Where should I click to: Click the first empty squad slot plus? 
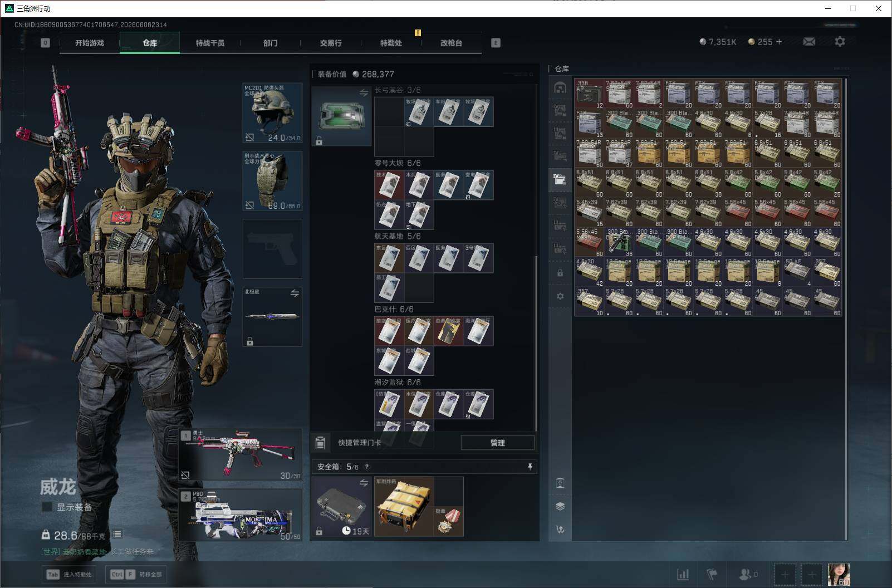785,575
